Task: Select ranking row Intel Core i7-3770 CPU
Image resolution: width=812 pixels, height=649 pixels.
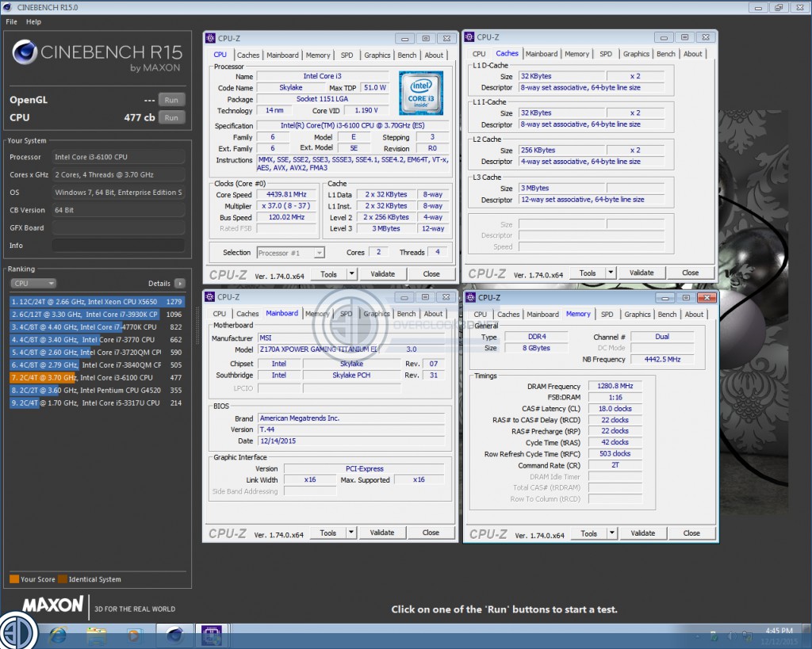Action: [x=97, y=339]
